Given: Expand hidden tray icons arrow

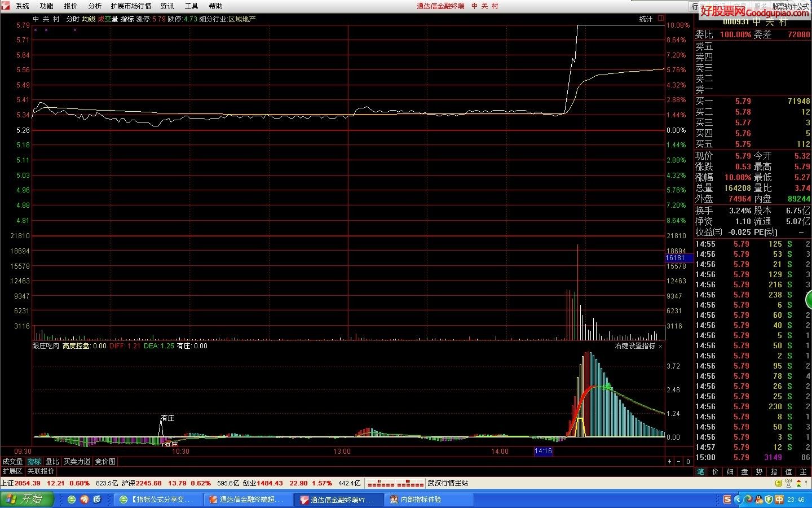Looking at the screenshot, I should coord(738,500).
